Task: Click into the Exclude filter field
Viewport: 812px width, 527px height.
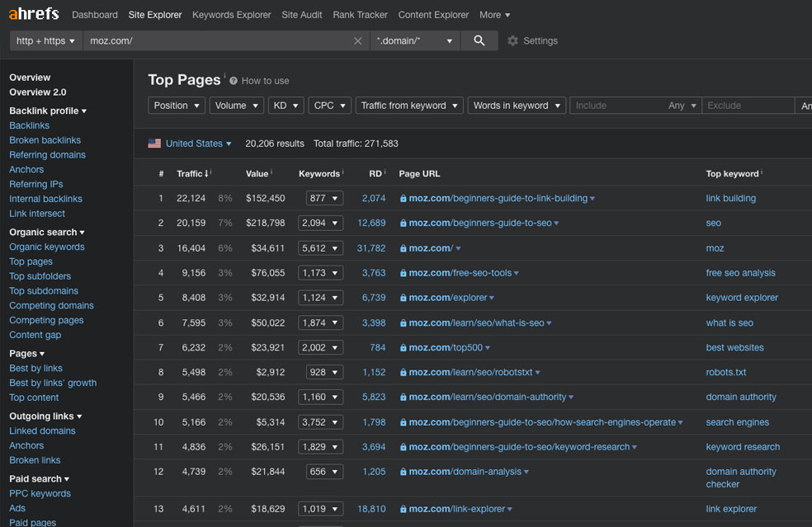Action: (748, 106)
